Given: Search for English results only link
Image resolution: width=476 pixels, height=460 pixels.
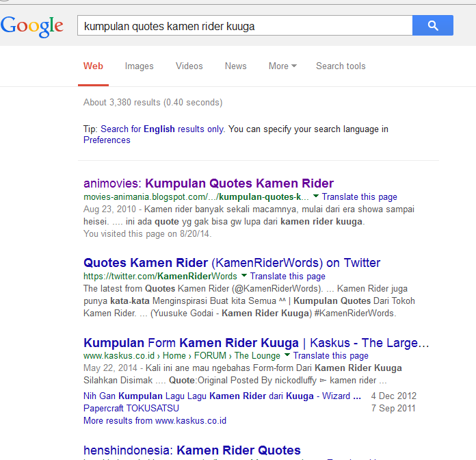Looking at the screenshot, I should (162, 129).
